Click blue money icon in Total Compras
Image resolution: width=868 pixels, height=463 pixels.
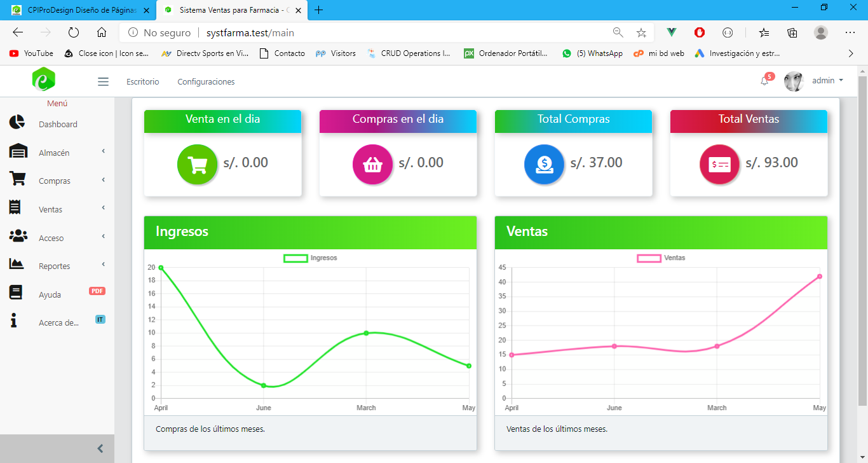click(545, 164)
